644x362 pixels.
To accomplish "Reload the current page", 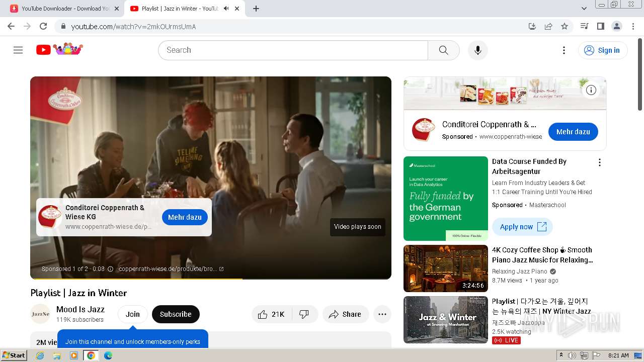I will click(43, 26).
